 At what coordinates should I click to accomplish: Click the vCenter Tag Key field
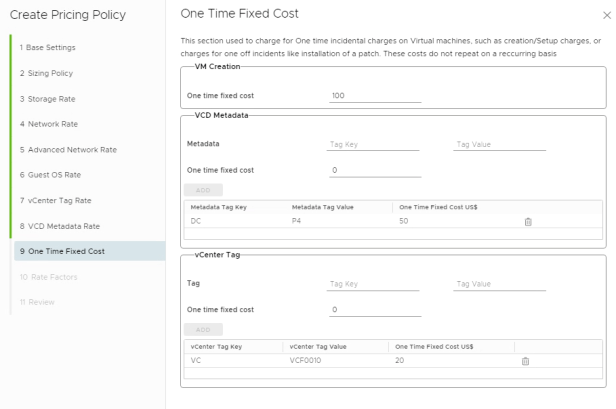(375, 284)
